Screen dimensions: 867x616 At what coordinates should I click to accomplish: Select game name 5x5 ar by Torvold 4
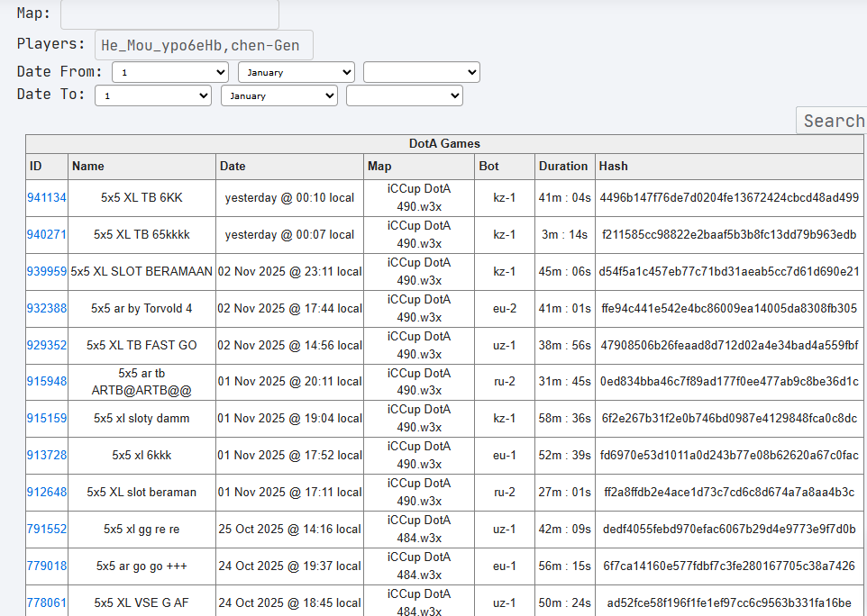pyautogui.click(x=141, y=308)
